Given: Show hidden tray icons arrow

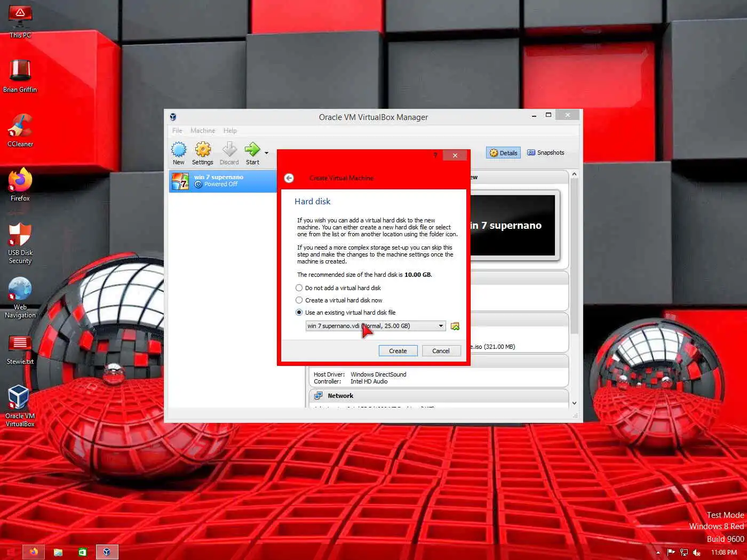Looking at the screenshot, I should 658,553.
